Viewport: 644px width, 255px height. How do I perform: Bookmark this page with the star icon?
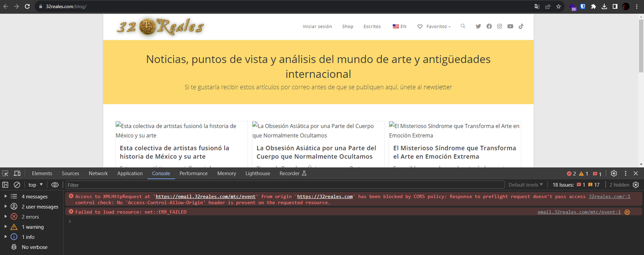(558, 7)
